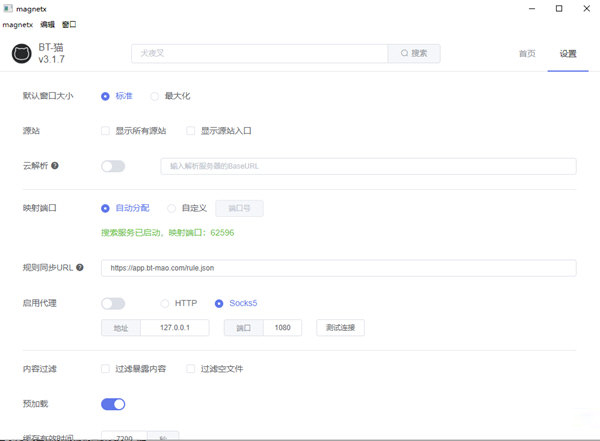Click the magnetx title bar app icon
600x441 pixels.
8,8
